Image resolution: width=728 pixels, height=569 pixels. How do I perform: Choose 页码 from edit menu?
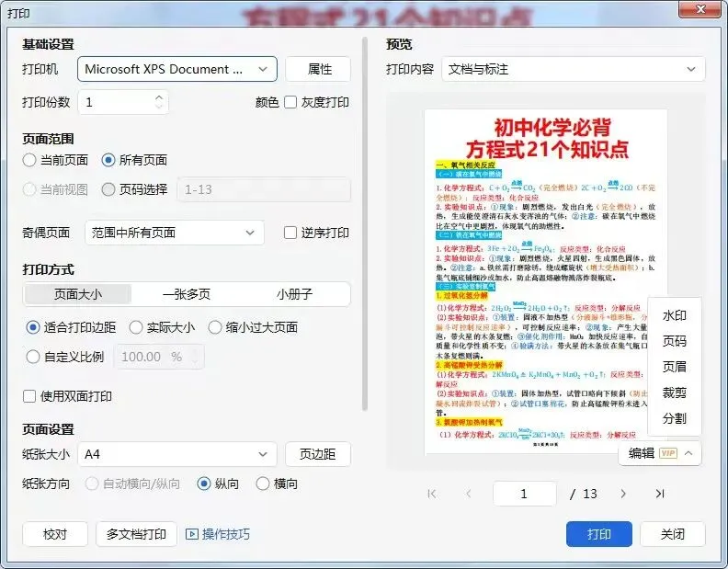[674, 341]
